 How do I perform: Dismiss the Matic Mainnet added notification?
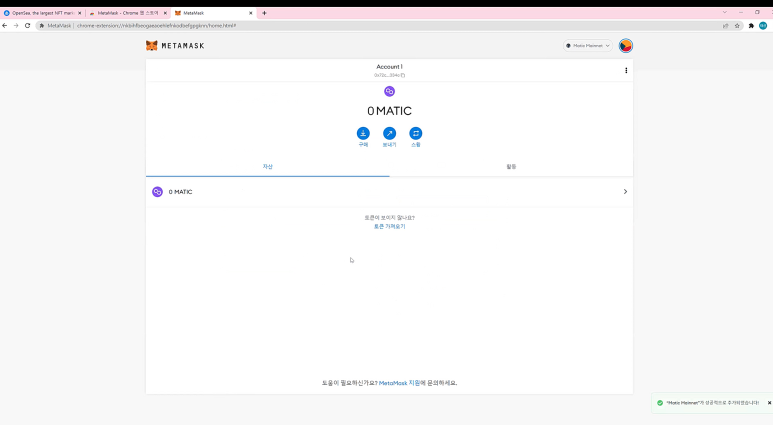(x=769, y=403)
